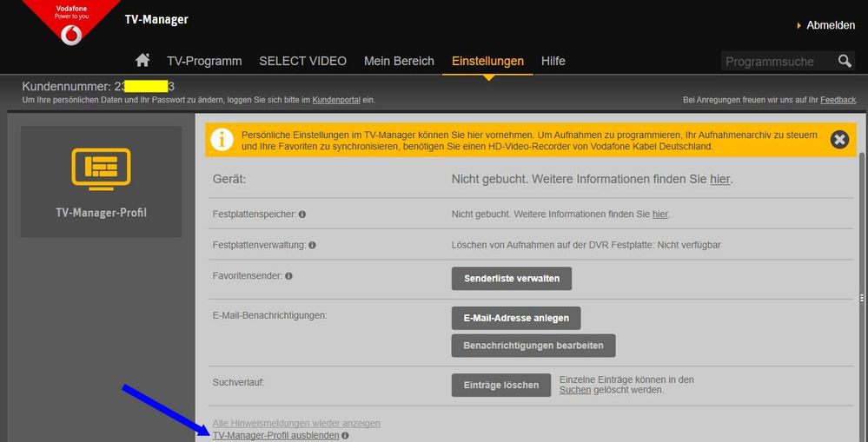The width and height of the screenshot is (868, 442).
Task: Click the Gerät label
Action: tap(229, 180)
